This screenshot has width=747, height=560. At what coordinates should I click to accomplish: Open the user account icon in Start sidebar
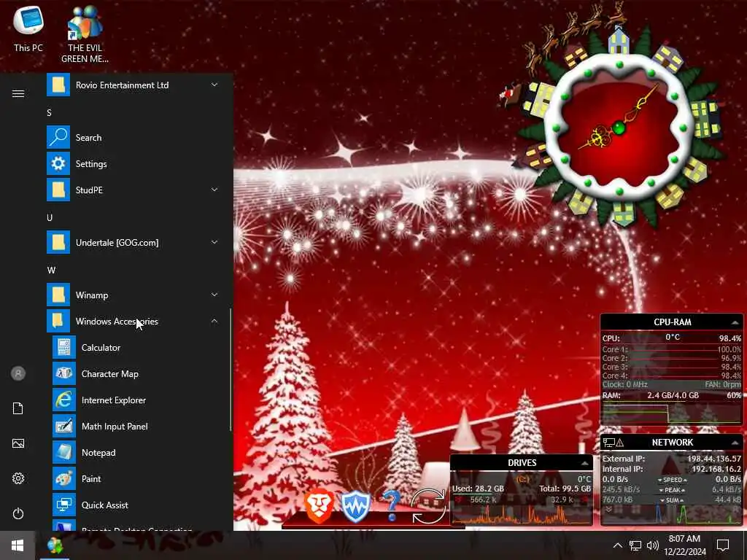[x=18, y=373]
